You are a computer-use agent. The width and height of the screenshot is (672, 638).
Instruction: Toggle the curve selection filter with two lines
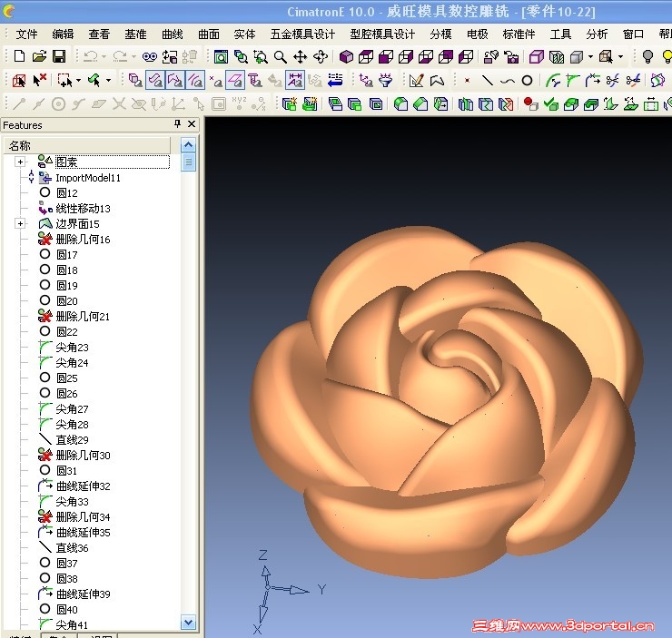tap(195, 80)
